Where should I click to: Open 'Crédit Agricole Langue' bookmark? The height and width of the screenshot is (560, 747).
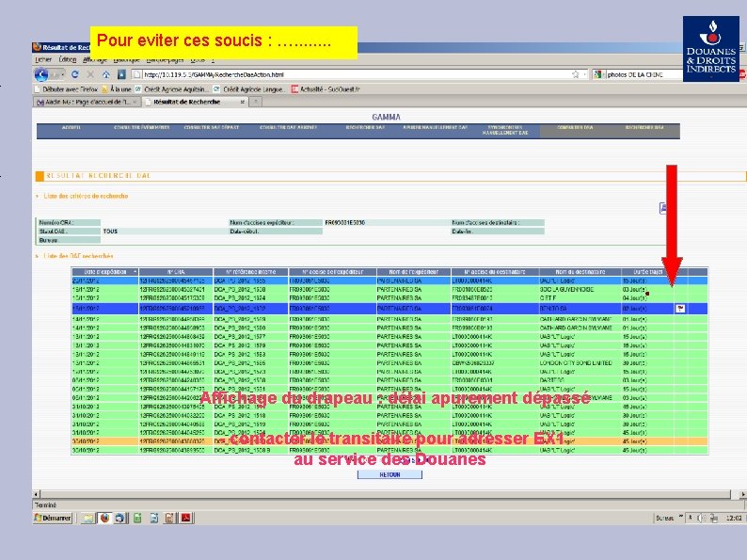point(249,89)
